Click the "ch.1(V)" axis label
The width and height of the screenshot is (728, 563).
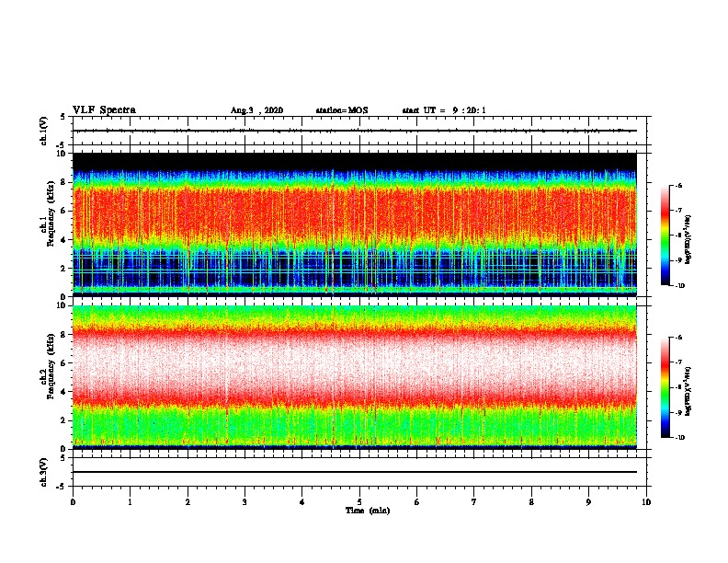[44, 131]
